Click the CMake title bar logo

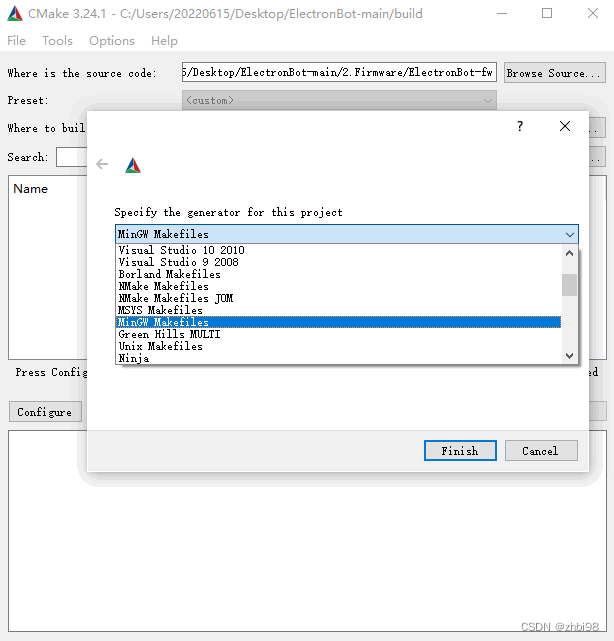15,13
